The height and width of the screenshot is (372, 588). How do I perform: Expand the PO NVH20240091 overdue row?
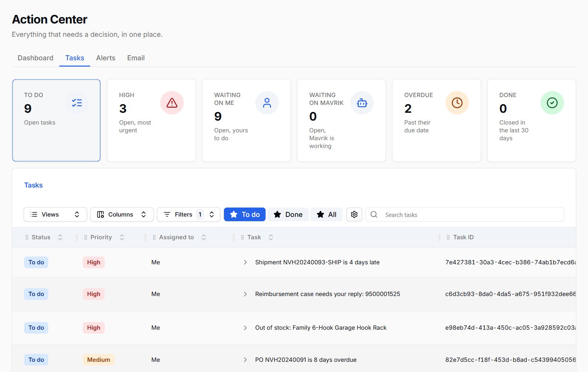(x=245, y=360)
